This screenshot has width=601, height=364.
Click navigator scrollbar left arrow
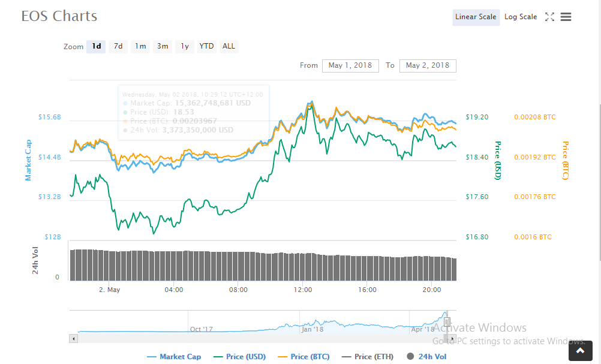click(x=73, y=339)
